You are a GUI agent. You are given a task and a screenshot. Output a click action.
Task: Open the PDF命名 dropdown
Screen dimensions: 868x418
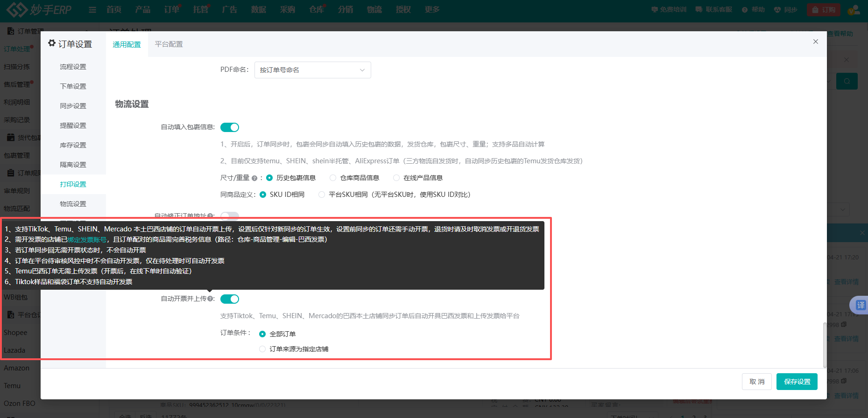click(x=312, y=70)
